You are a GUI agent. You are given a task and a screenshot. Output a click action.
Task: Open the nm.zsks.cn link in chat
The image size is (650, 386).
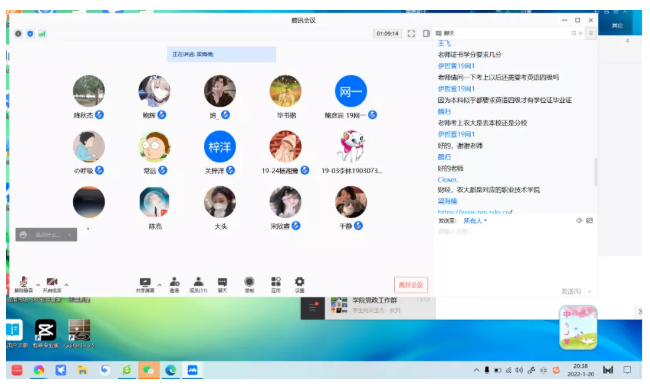point(475,212)
